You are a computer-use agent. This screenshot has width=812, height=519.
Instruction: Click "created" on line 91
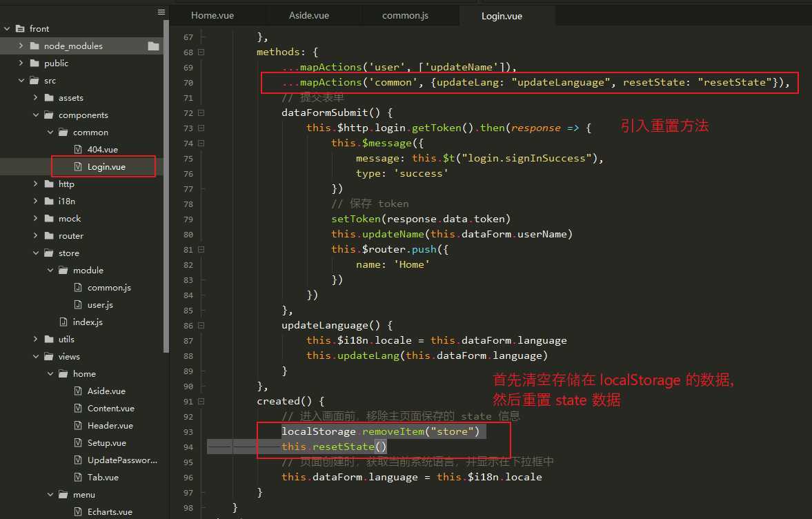(278, 401)
